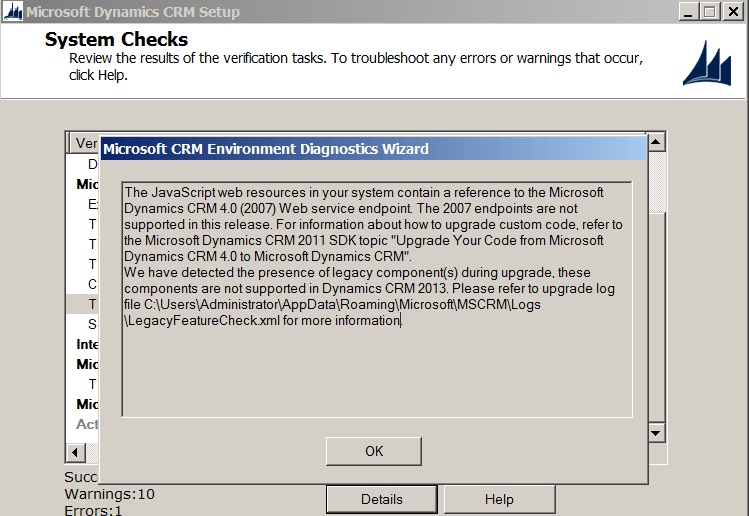Click the 'Warnings:10' status text
Image resolution: width=749 pixels, height=516 pixels.
(x=109, y=494)
